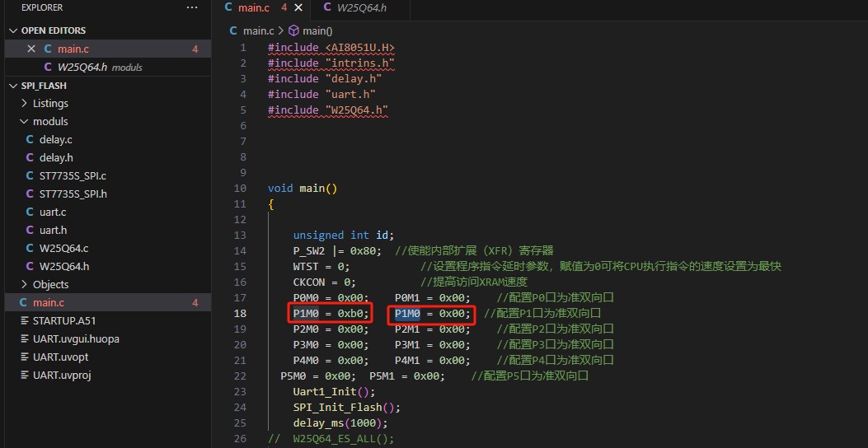Open ST7735S_SPI.c file

tap(73, 176)
